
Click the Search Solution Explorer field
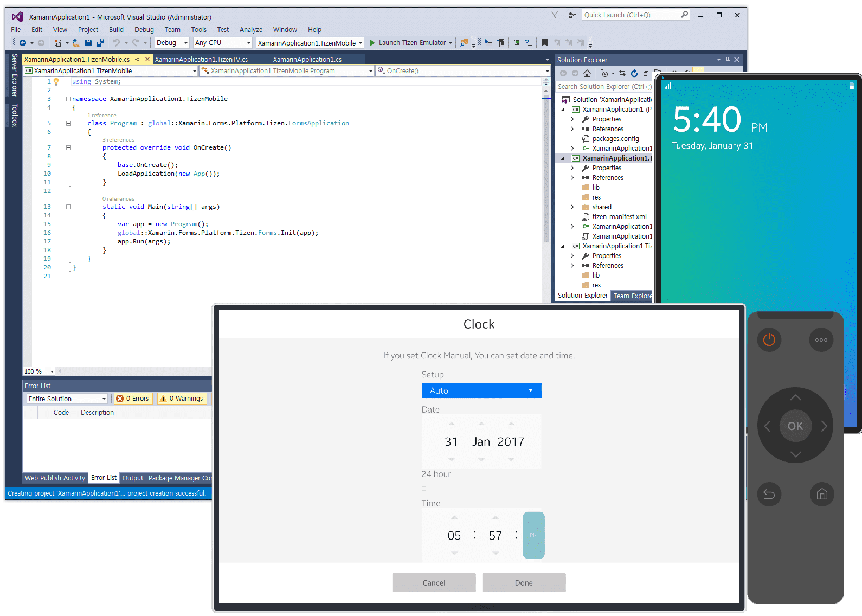(603, 87)
